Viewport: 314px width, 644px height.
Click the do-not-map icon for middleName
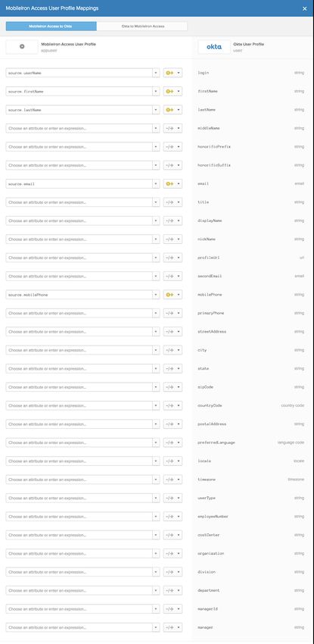[x=169, y=129]
